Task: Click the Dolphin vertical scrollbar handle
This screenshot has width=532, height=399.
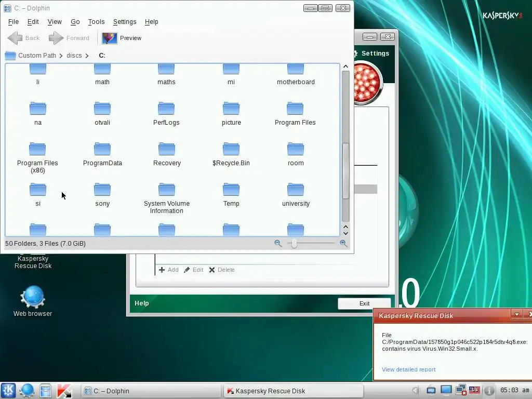Action: click(345, 170)
